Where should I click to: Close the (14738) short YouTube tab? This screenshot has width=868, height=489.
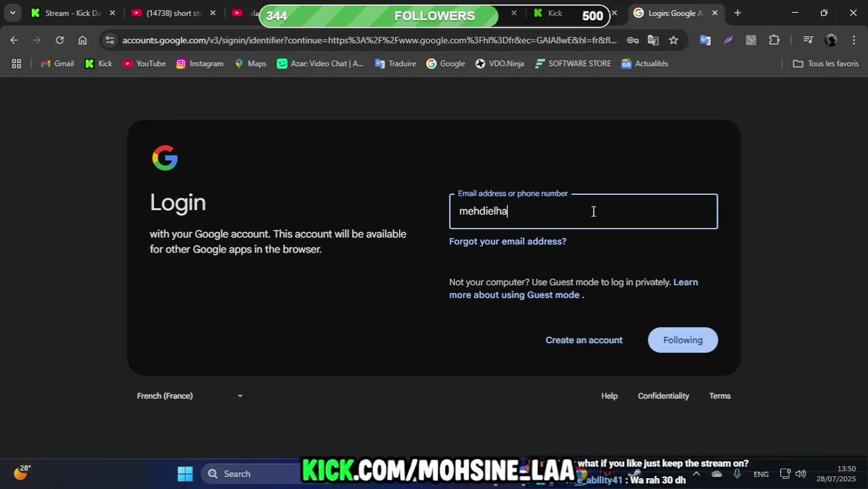point(213,13)
